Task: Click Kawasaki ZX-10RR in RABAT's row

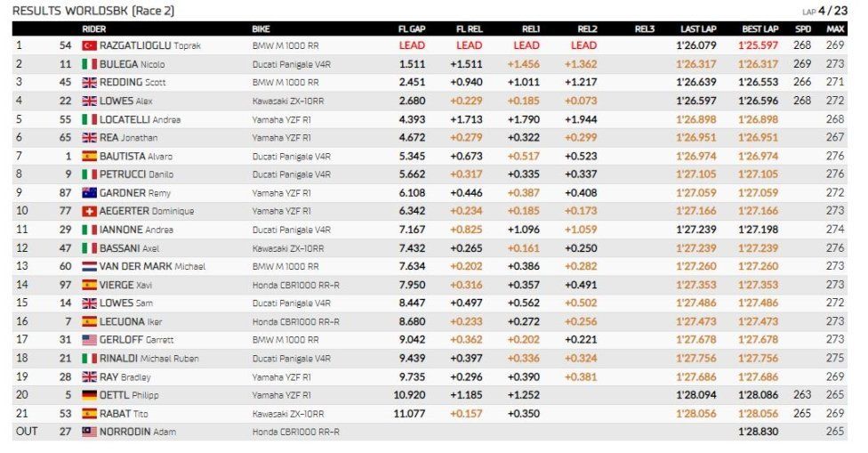Action: [288, 414]
